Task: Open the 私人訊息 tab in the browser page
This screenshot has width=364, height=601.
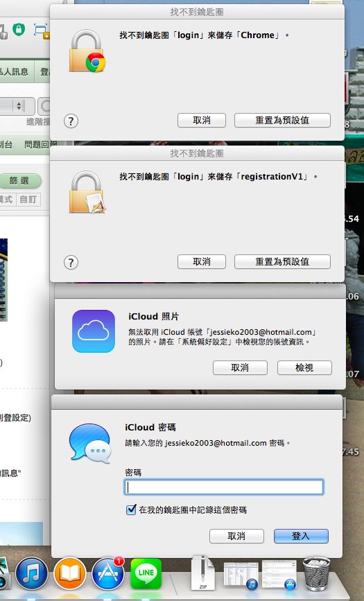Action: click(15, 71)
